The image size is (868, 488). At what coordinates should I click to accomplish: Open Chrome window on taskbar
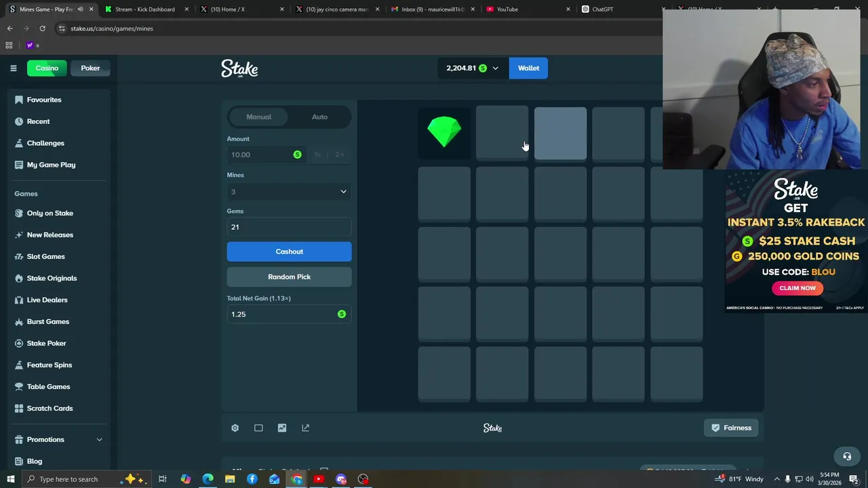click(297, 479)
